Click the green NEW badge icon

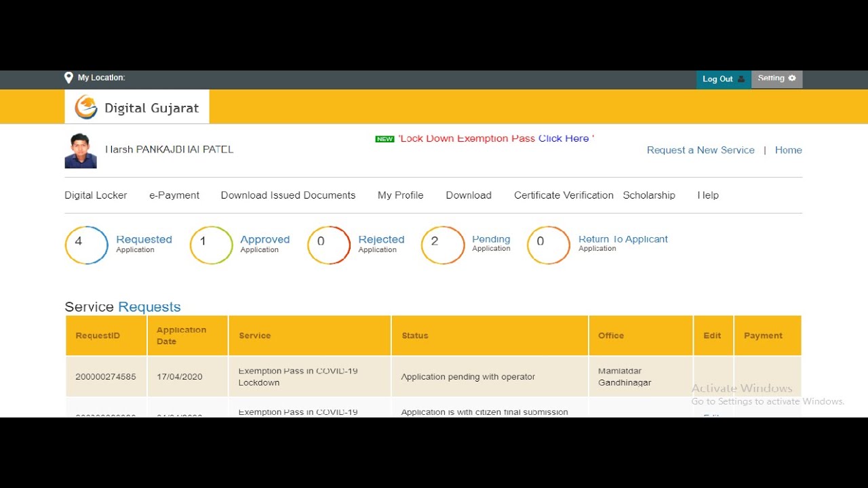tap(384, 139)
